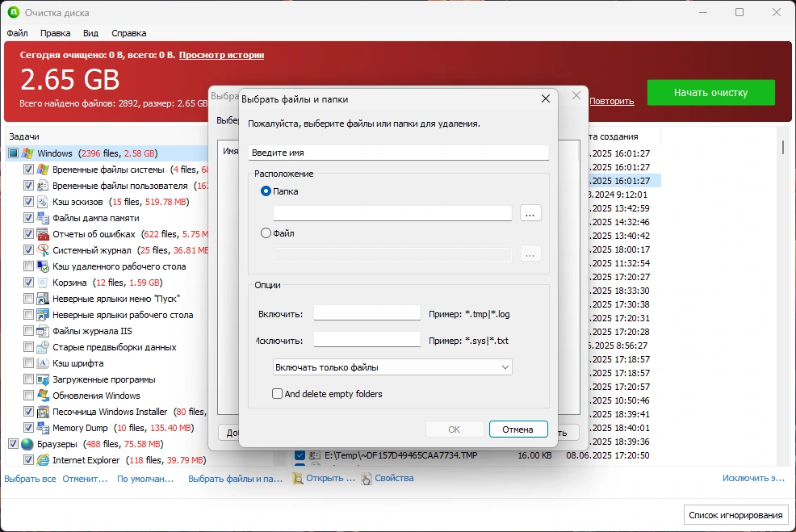Open the Правка menu
The image size is (796, 532).
(56, 33)
